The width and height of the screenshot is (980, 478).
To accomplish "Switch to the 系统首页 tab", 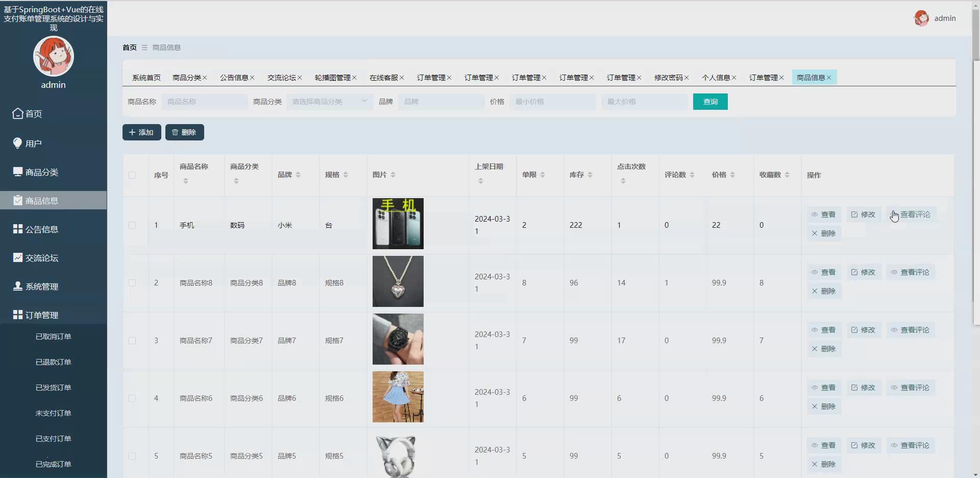I will 146,78.
